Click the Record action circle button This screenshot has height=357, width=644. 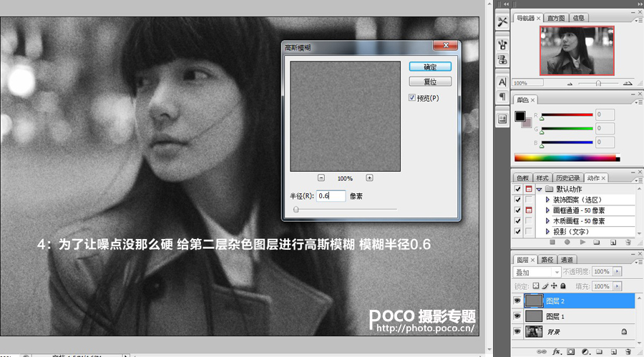(567, 243)
